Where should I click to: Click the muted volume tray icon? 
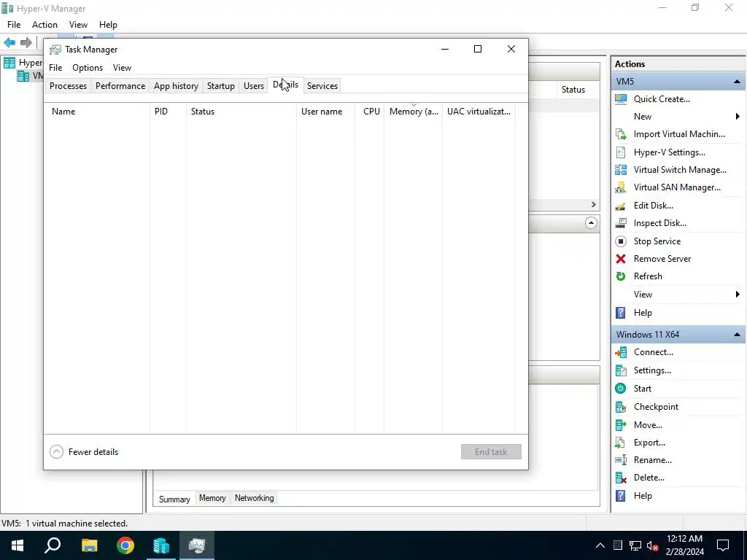point(653,545)
